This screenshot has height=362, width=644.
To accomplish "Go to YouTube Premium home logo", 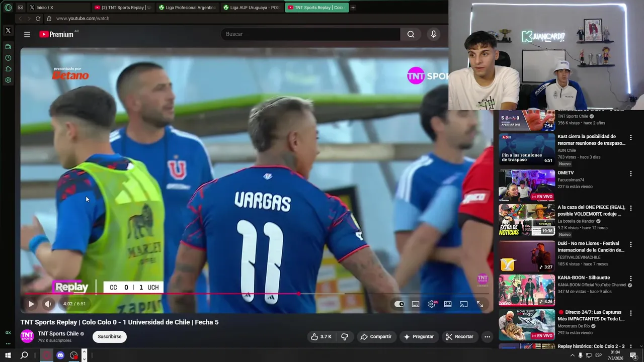I will (x=56, y=34).
